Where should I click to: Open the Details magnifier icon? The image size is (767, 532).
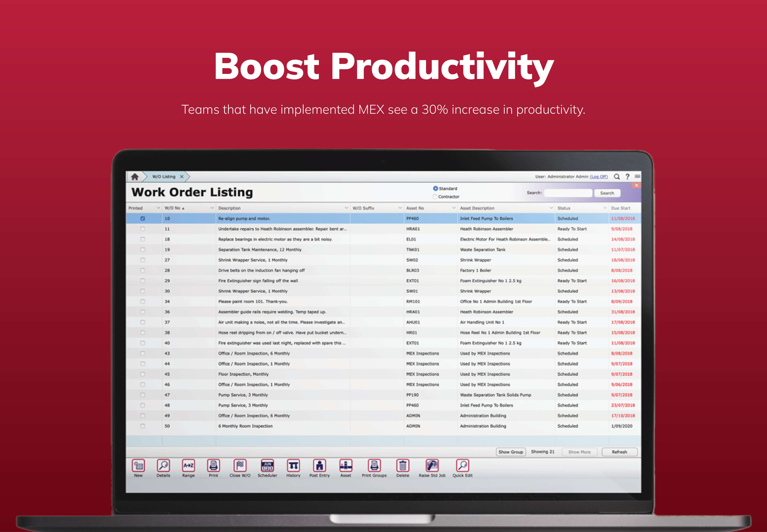pyautogui.click(x=163, y=466)
